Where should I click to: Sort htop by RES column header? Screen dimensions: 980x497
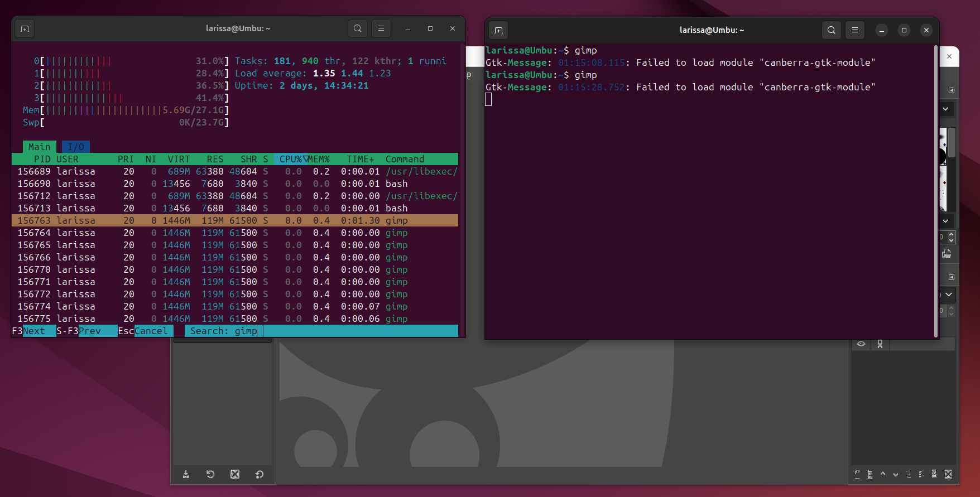(215, 159)
